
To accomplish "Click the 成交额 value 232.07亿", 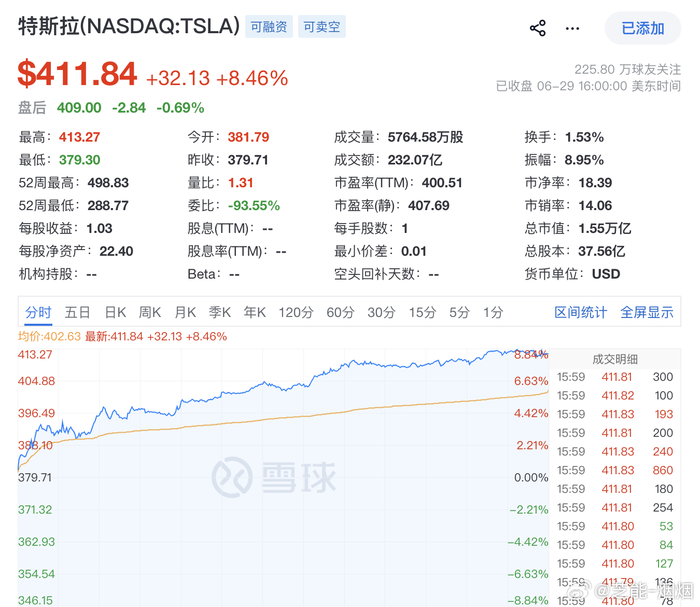I will (x=415, y=160).
